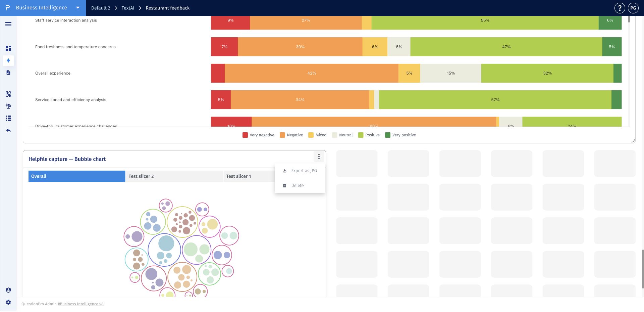Click the TextAI breadcrumb link

128,8
